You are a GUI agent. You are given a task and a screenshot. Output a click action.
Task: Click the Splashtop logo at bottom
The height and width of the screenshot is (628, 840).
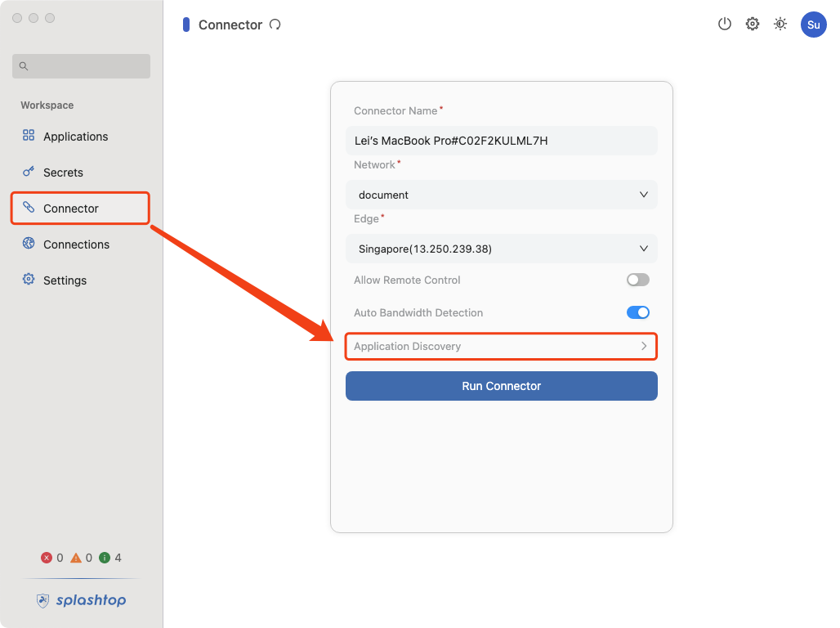(82, 601)
